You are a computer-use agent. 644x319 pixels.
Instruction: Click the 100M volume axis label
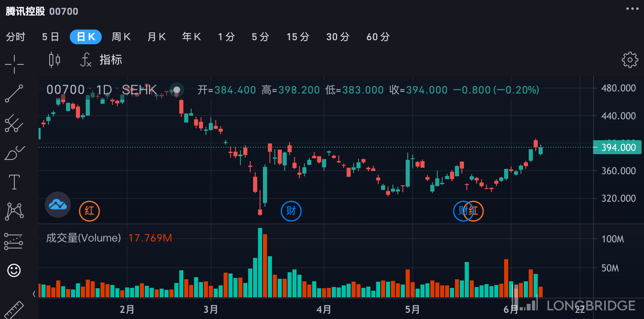[x=612, y=239]
